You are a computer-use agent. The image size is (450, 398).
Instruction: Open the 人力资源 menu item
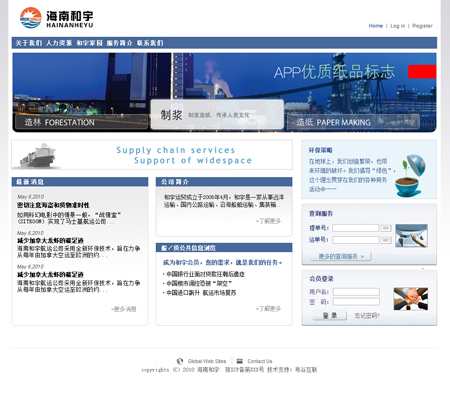59,43
